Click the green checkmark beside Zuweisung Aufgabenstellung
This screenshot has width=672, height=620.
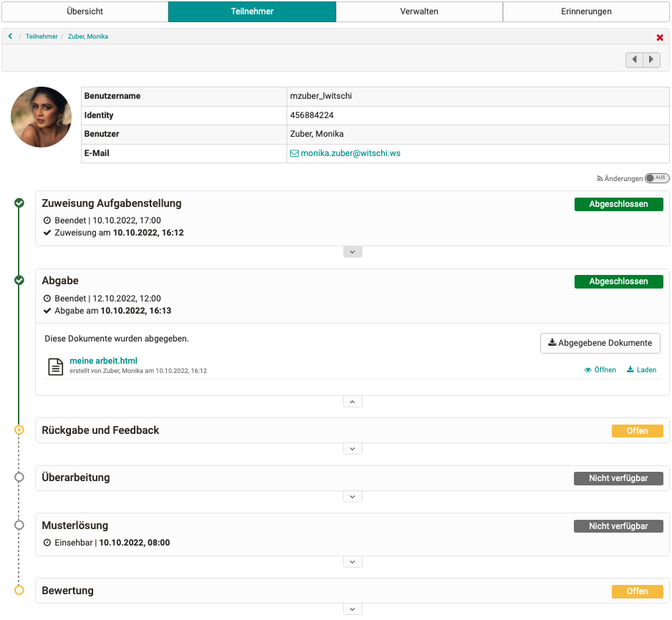pos(19,203)
